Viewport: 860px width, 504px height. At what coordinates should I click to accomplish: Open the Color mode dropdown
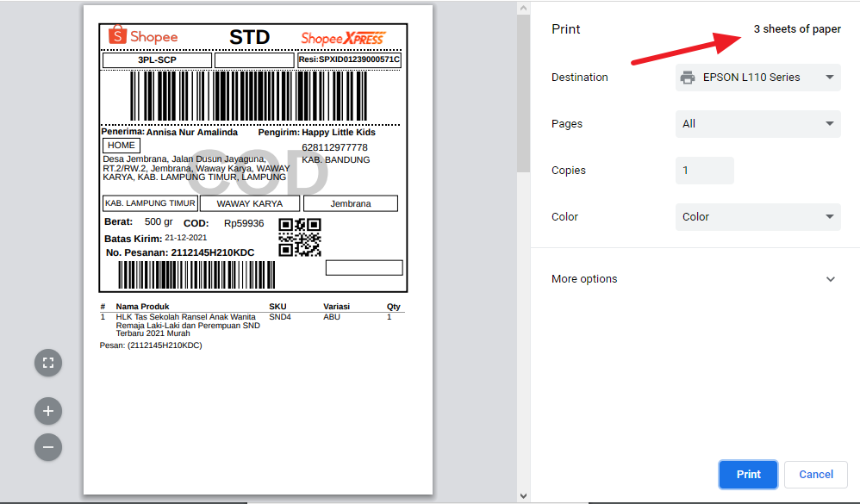tap(758, 216)
